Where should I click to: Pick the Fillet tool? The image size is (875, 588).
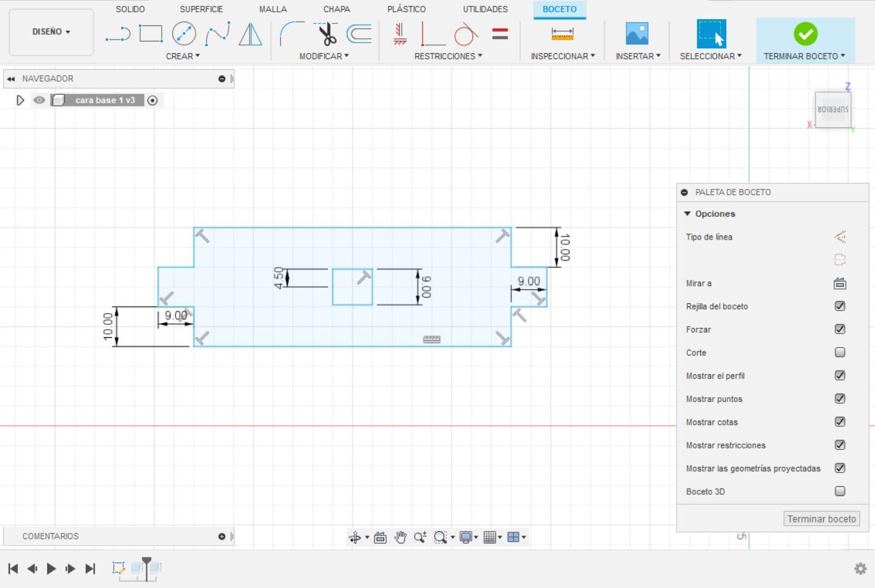(291, 34)
